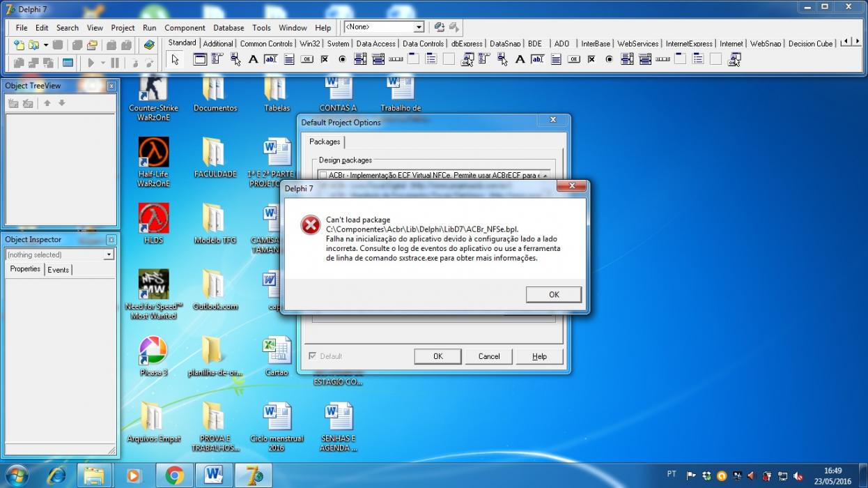Click OK in the Delphi 7 error dialog
This screenshot has height=488, width=868.
pos(554,295)
